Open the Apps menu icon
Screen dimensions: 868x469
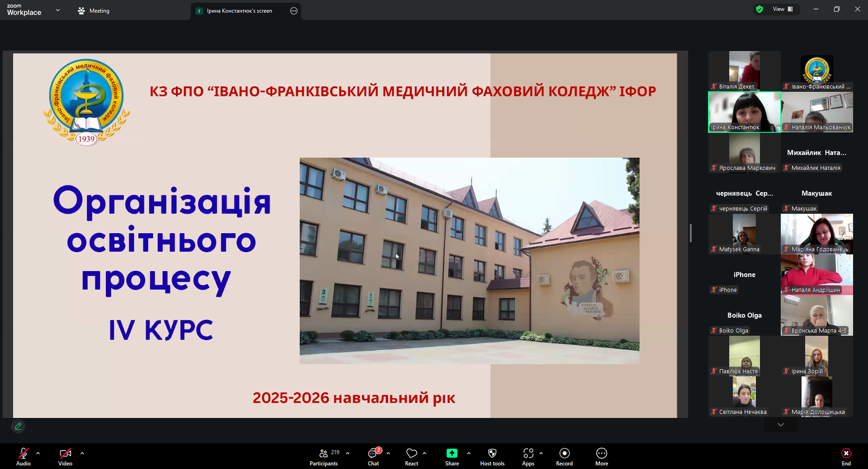pyautogui.click(x=528, y=456)
